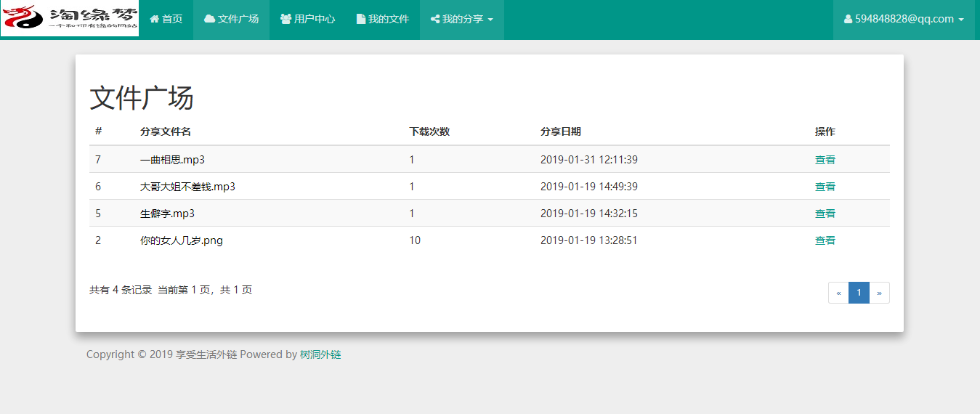Click 查看 for 一曲相思.mp3
This screenshot has height=414, width=980.
click(x=825, y=160)
